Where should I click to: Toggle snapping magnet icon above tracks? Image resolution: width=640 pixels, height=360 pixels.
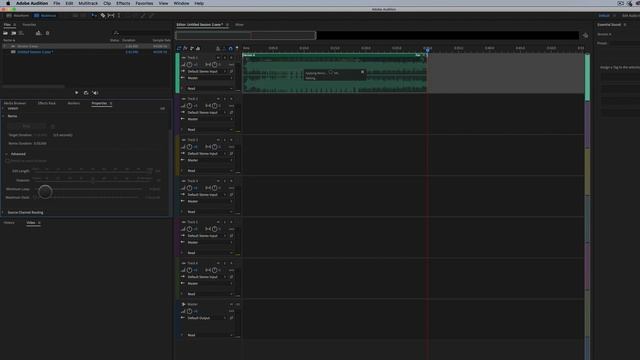point(231,48)
